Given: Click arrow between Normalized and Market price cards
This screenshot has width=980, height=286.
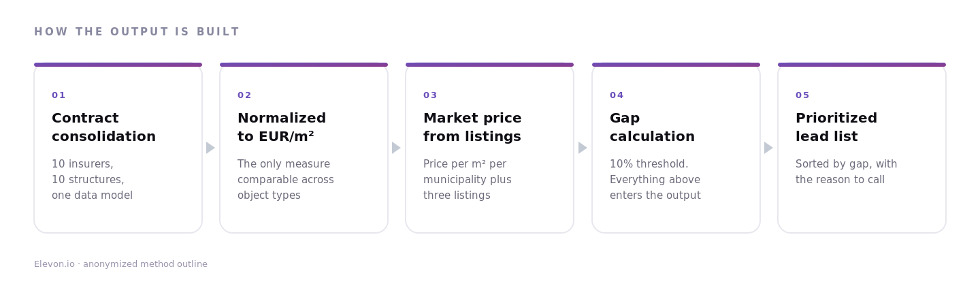Looking at the screenshot, I should tap(396, 148).
